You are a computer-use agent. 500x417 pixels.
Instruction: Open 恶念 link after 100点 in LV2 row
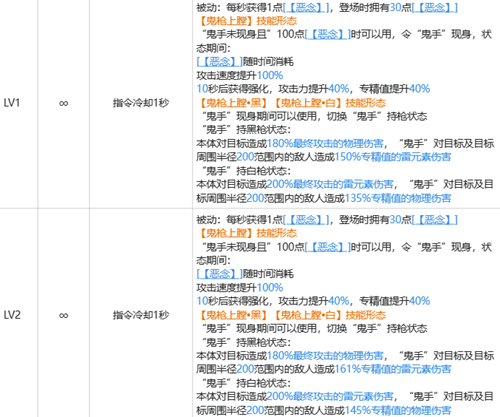tap(328, 247)
